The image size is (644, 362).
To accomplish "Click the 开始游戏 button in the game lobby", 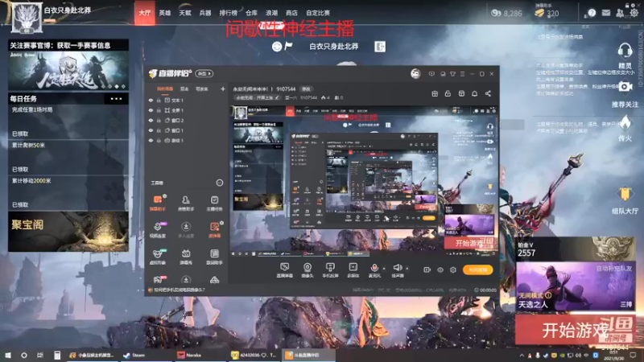I will (575, 330).
